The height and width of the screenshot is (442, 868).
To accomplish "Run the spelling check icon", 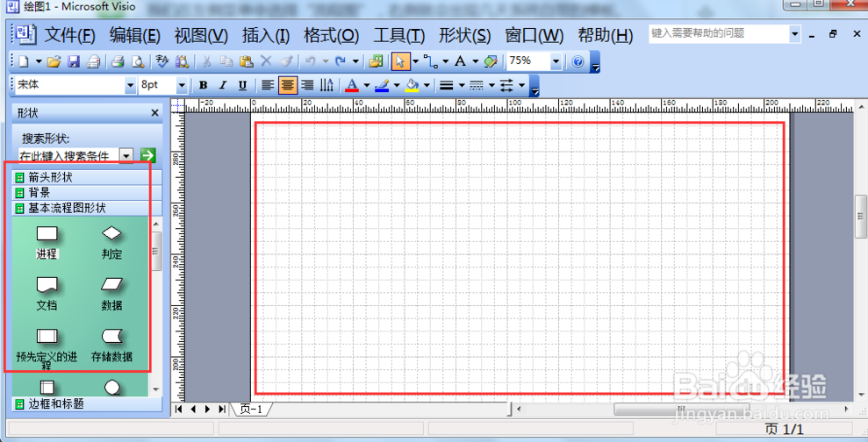I will pyautogui.click(x=161, y=61).
